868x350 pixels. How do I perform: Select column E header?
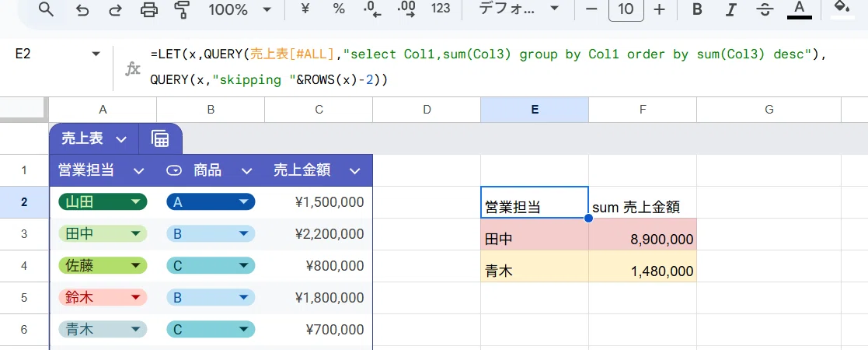click(x=535, y=110)
